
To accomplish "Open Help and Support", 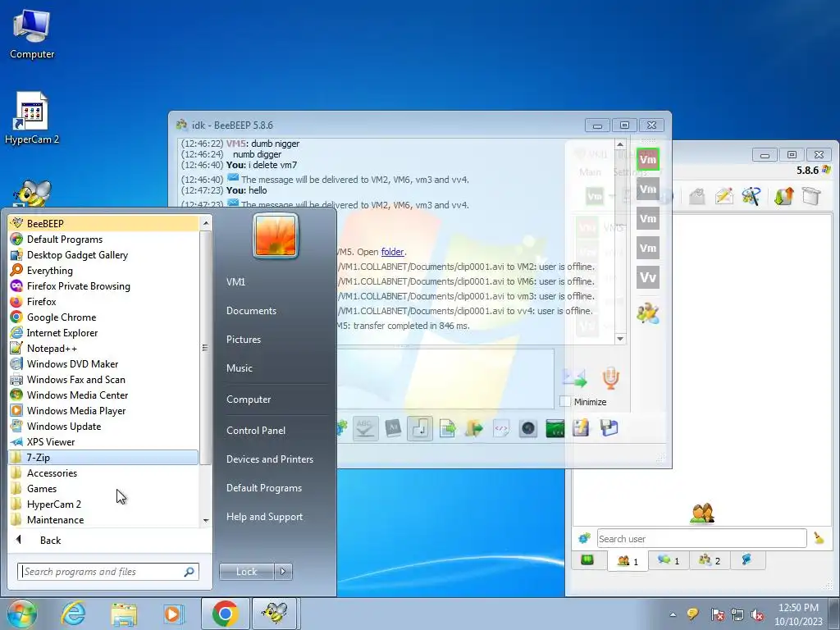I will pyautogui.click(x=264, y=517).
